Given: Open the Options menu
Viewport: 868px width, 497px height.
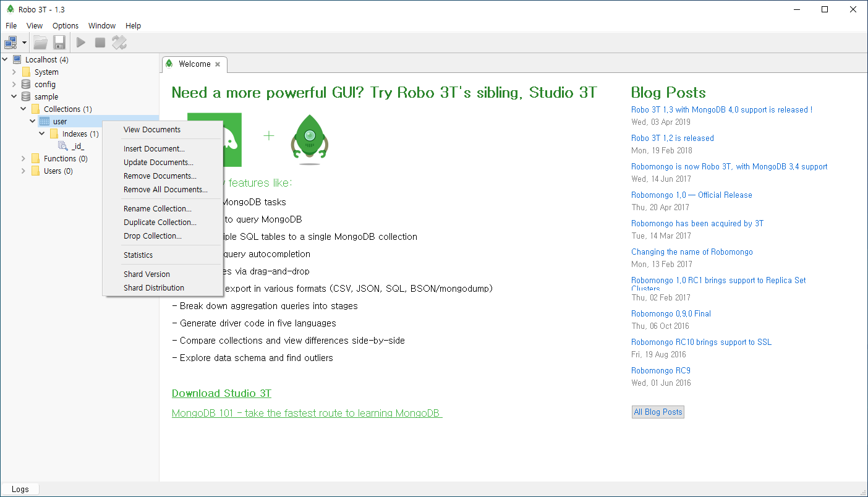Looking at the screenshot, I should click(x=66, y=25).
